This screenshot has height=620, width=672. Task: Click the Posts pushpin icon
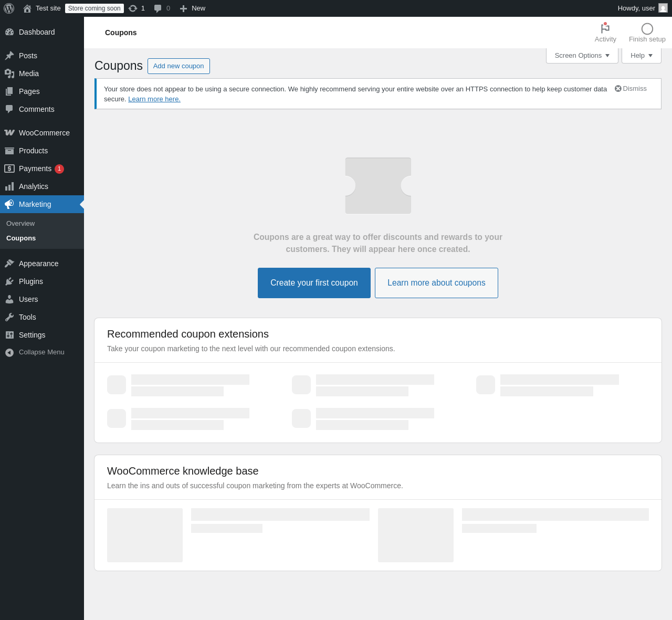(9, 56)
